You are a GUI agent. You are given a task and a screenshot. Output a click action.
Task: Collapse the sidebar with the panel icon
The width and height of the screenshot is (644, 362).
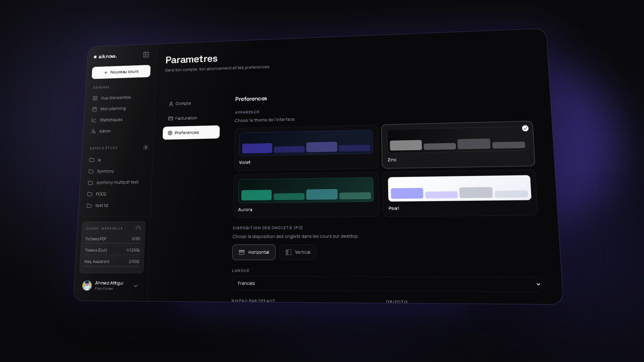tap(146, 55)
